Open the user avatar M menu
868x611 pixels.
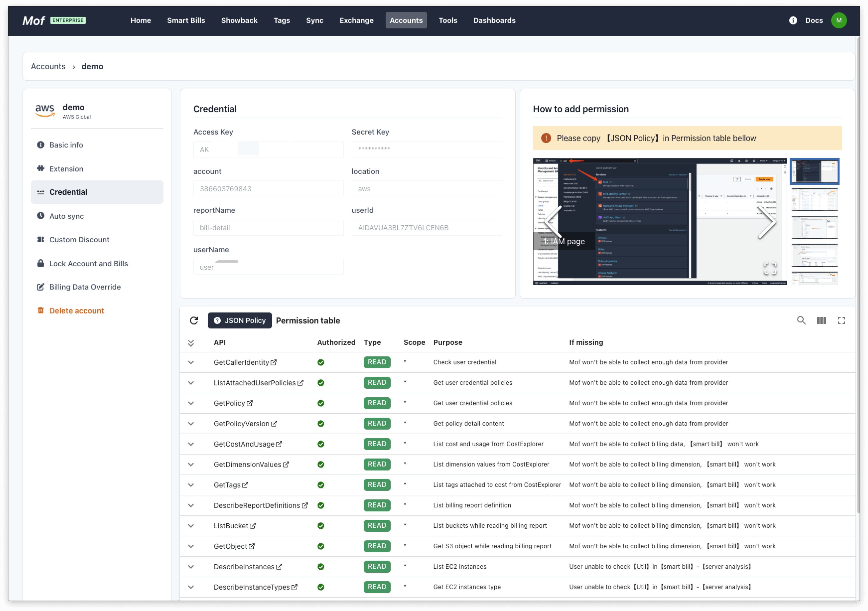839,21
